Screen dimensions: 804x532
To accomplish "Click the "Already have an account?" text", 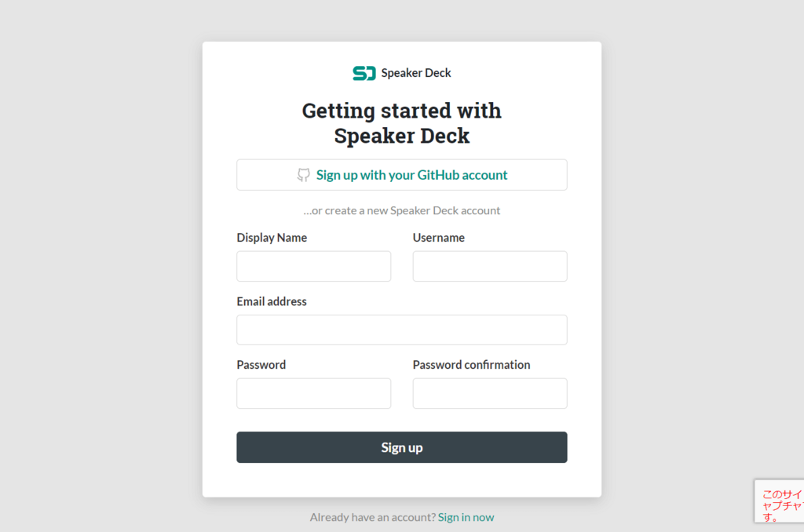I will [x=373, y=517].
